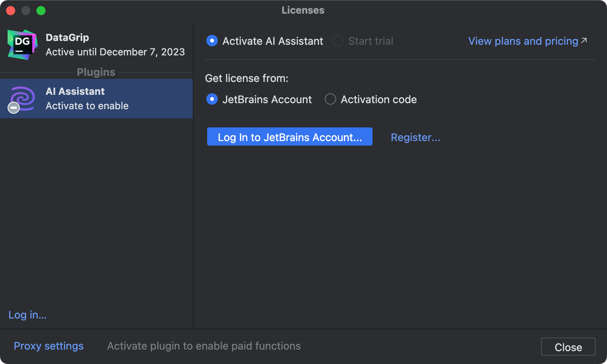The height and width of the screenshot is (364, 607).
Task: Click the Register link
Action: pyautogui.click(x=415, y=137)
